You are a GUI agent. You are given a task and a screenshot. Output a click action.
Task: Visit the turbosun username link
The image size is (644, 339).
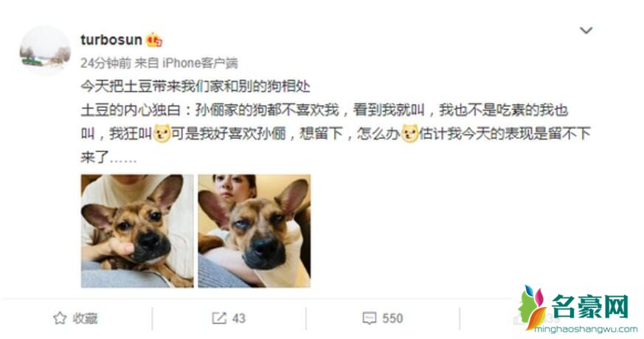(111, 40)
